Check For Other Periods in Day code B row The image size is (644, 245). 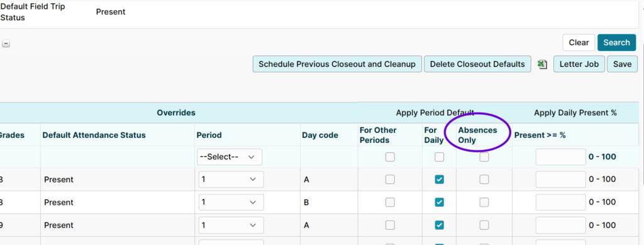point(390,202)
